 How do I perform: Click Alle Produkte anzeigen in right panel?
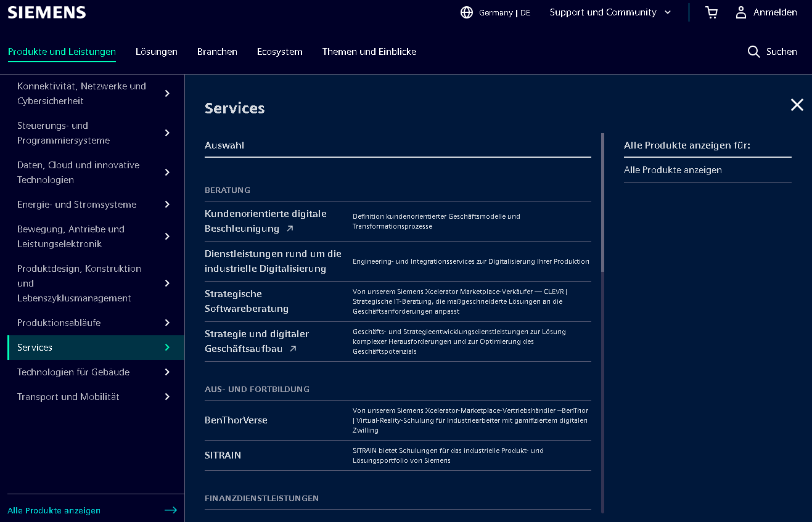tap(673, 170)
